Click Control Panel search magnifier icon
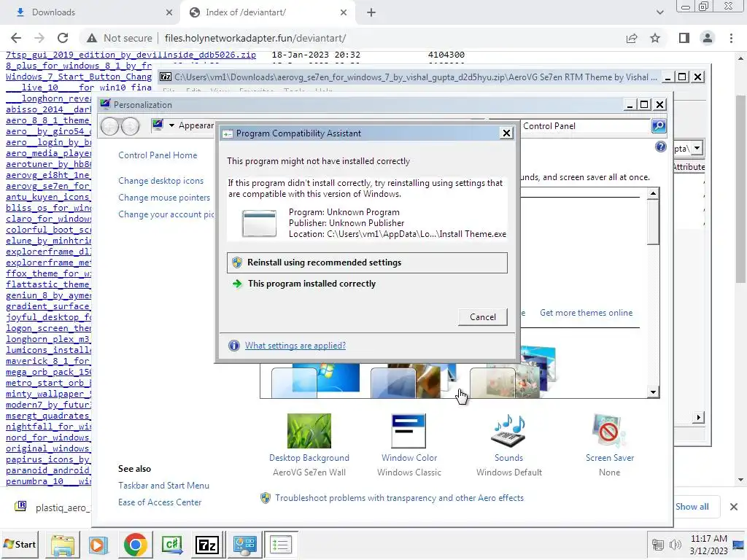 pos(659,126)
